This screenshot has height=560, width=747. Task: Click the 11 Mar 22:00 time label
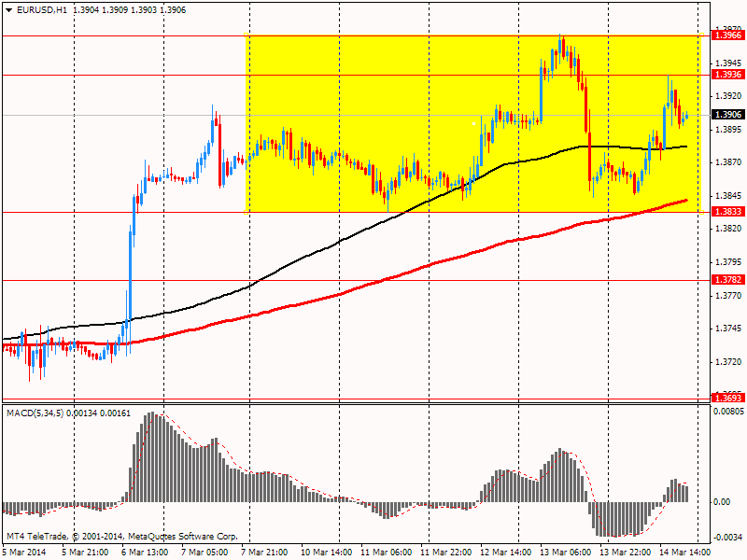pyautogui.click(x=446, y=552)
